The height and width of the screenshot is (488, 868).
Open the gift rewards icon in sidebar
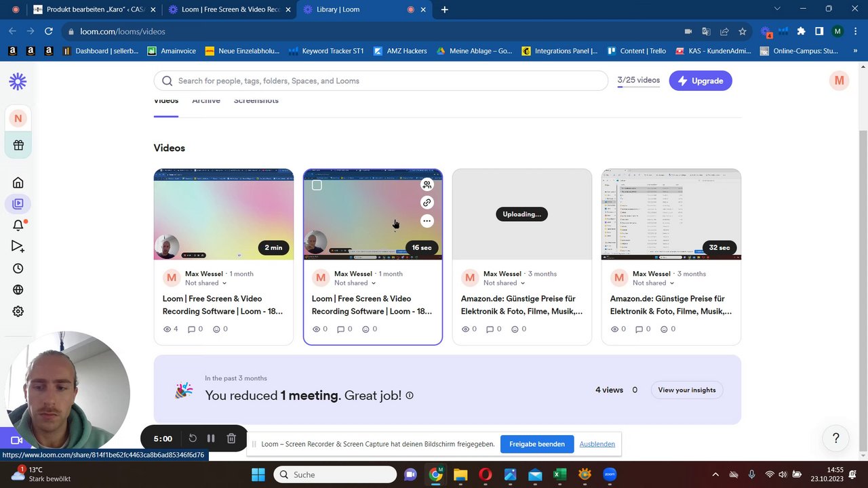point(18,145)
